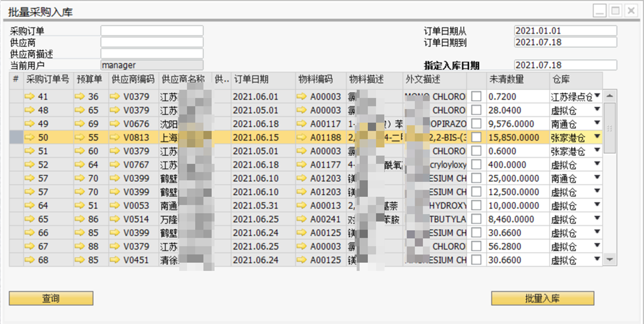Select the 12,500.0000 quantity cell

click(x=518, y=191)
